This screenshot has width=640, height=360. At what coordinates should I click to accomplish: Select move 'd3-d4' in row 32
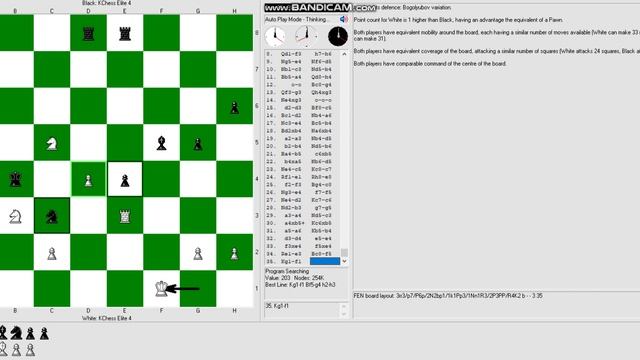(x=293, y=239)
